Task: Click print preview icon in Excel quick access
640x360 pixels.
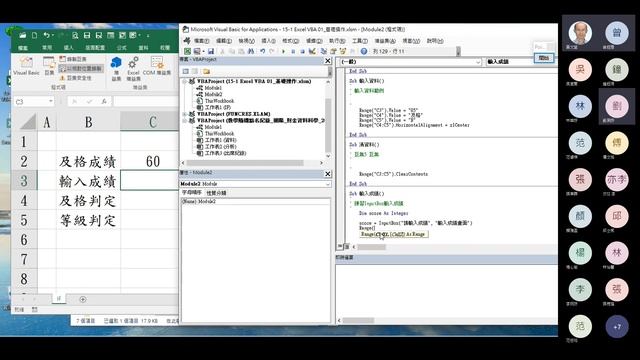Action: (75, 36)
